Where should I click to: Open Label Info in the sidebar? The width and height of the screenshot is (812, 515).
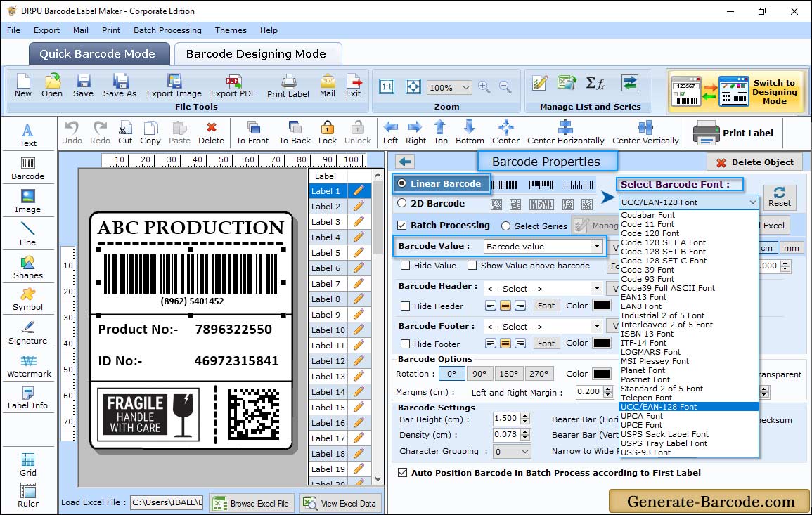click(28, 398)
